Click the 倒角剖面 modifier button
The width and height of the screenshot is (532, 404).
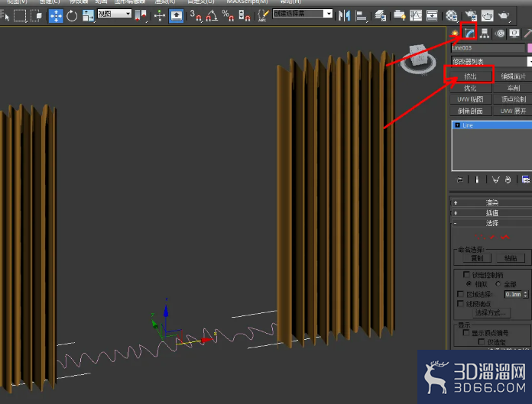(x=470, y=111)
